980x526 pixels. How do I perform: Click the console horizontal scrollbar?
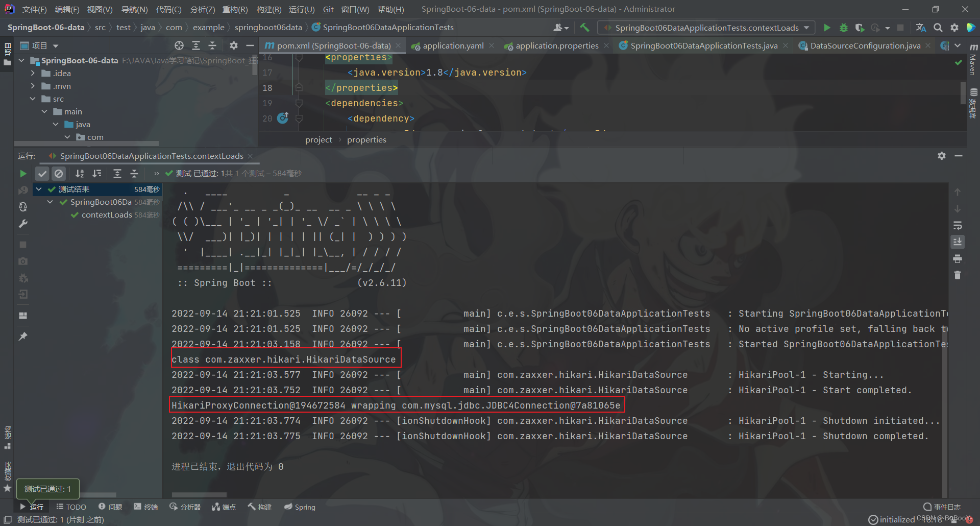coord(199,495)
